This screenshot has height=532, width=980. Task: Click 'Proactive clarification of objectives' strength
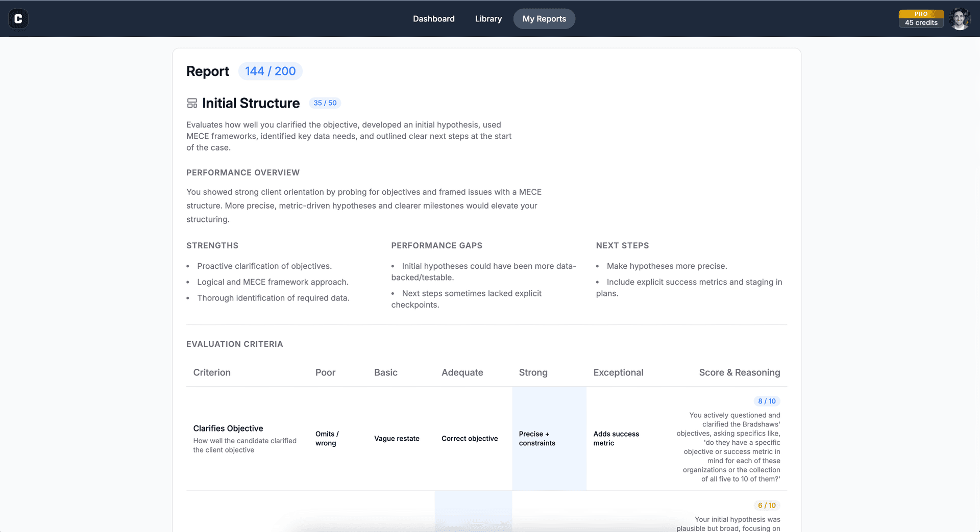click(264, 266)
